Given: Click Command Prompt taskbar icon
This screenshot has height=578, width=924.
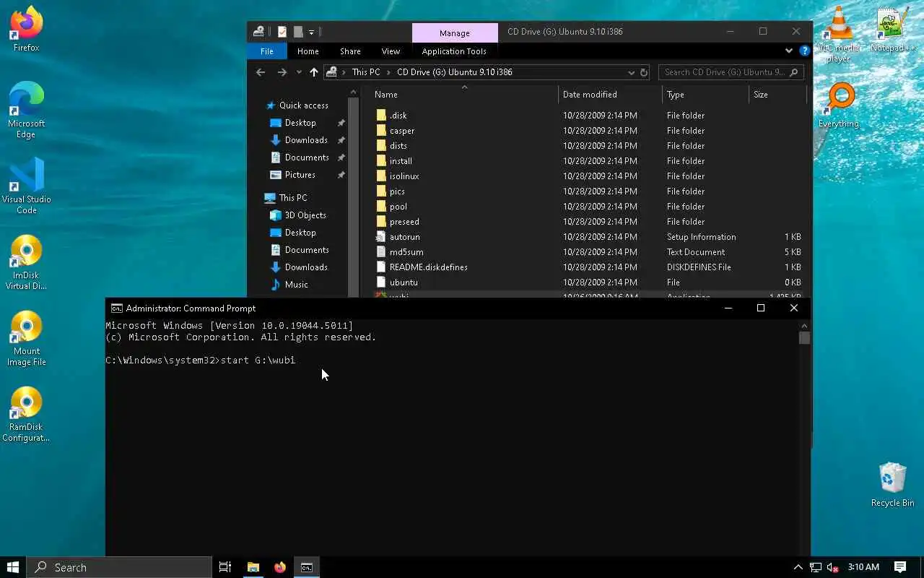Looking at the screenshot, I should (307, 567).
